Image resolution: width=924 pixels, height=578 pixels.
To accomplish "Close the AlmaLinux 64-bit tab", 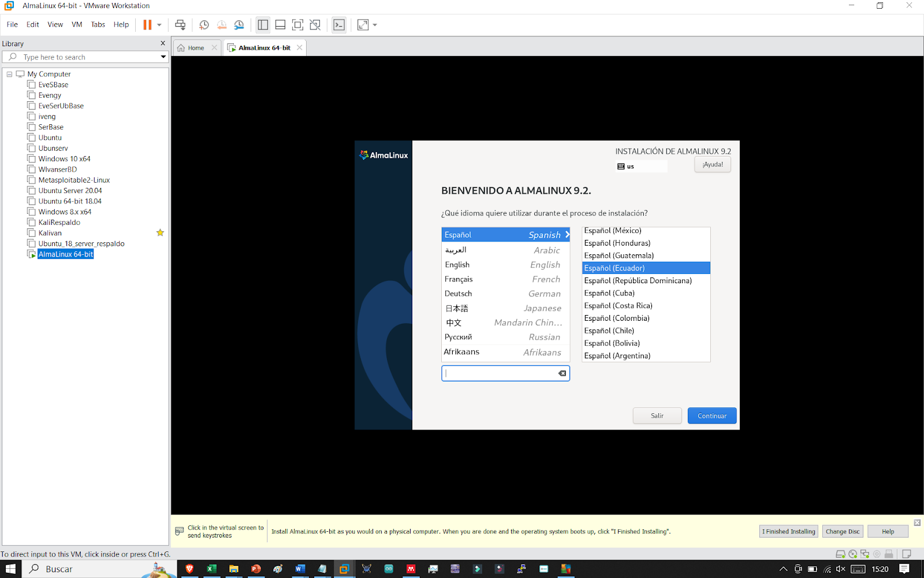I will (x=299, y=47).
